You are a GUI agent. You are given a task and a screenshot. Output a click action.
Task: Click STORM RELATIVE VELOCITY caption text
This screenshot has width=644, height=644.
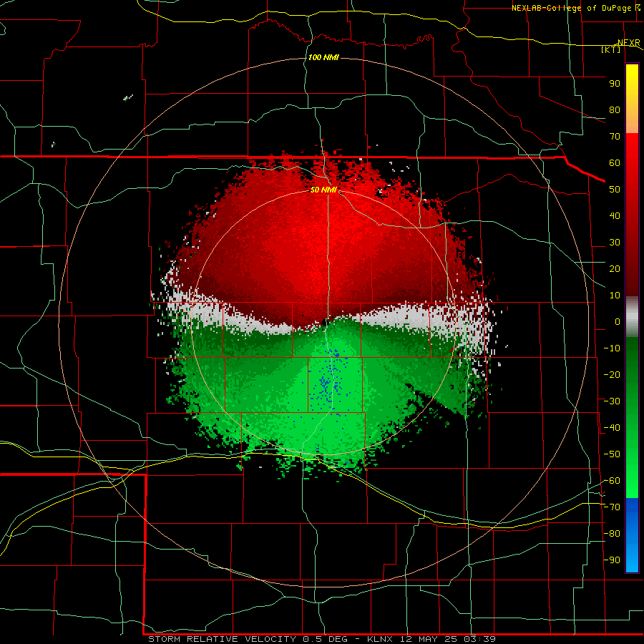[222, 639]
